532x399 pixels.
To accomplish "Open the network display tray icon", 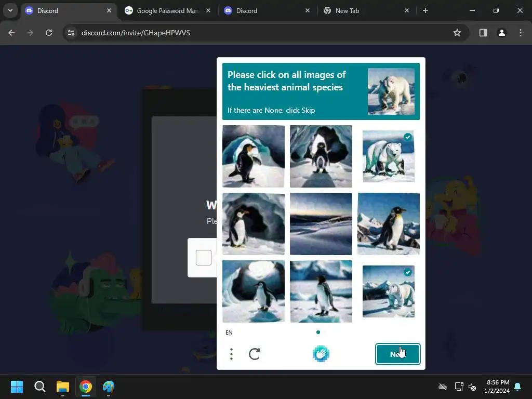I will pos(459,387).
